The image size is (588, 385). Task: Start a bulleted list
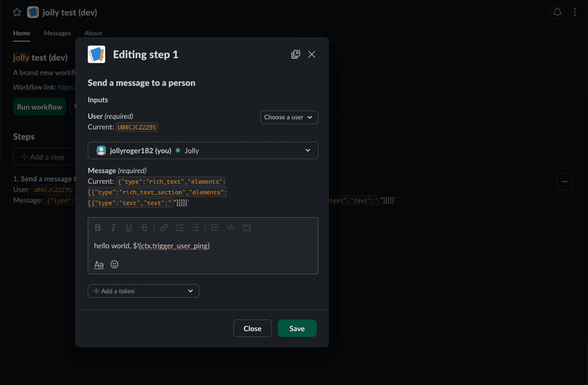[x=195, y=227]
